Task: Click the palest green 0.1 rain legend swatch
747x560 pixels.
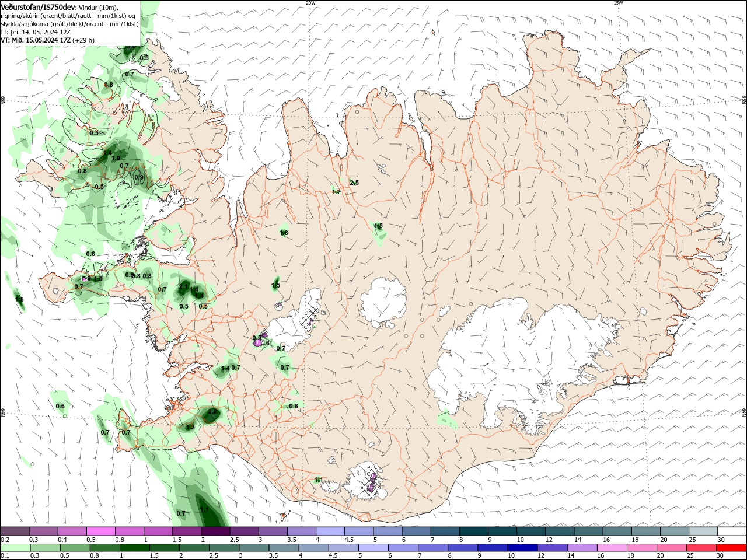Action: tap(15, 548)
